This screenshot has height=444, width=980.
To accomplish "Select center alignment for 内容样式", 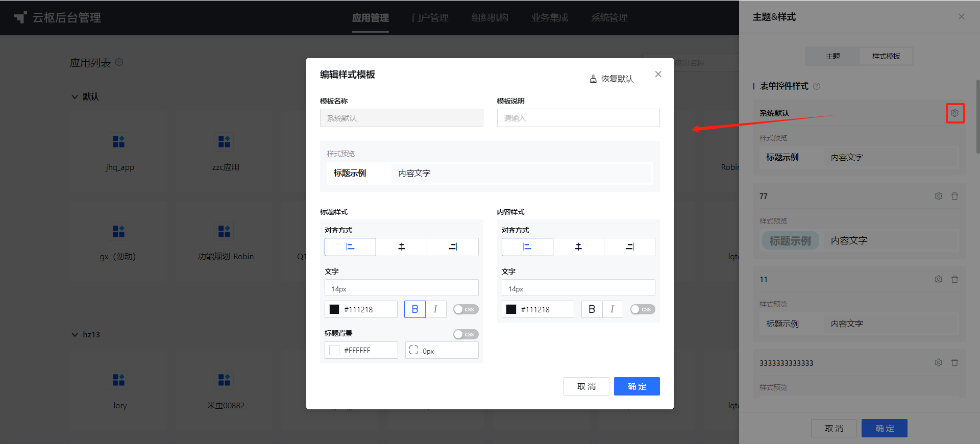I will (578, 247).
